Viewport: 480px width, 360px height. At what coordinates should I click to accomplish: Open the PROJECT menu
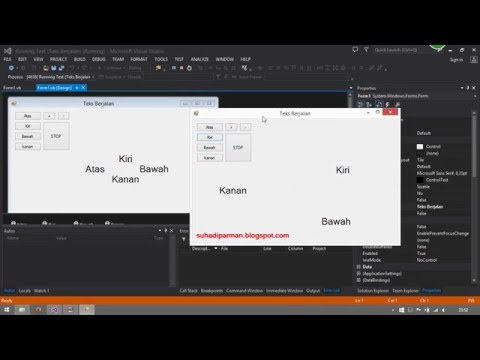click(x=58, y=59)
